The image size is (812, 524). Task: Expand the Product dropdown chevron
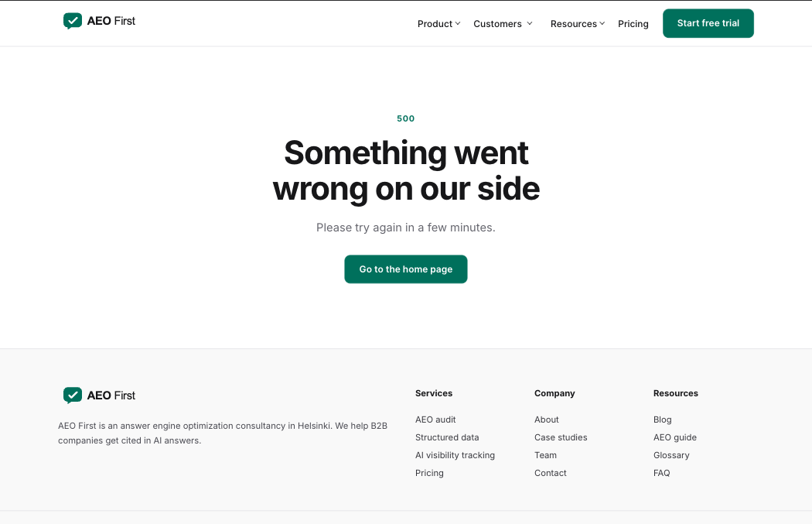458,23
